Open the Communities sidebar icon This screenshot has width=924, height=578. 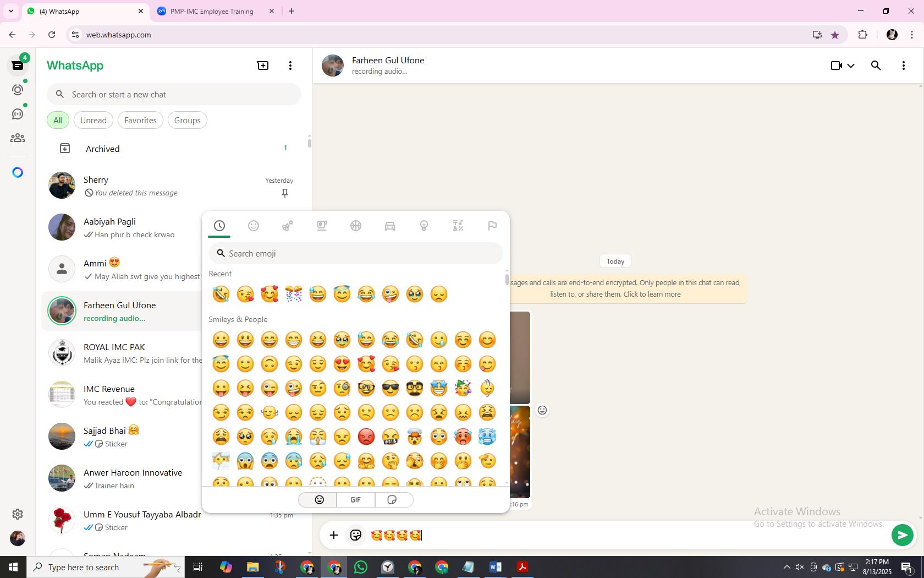coord(18,138)
